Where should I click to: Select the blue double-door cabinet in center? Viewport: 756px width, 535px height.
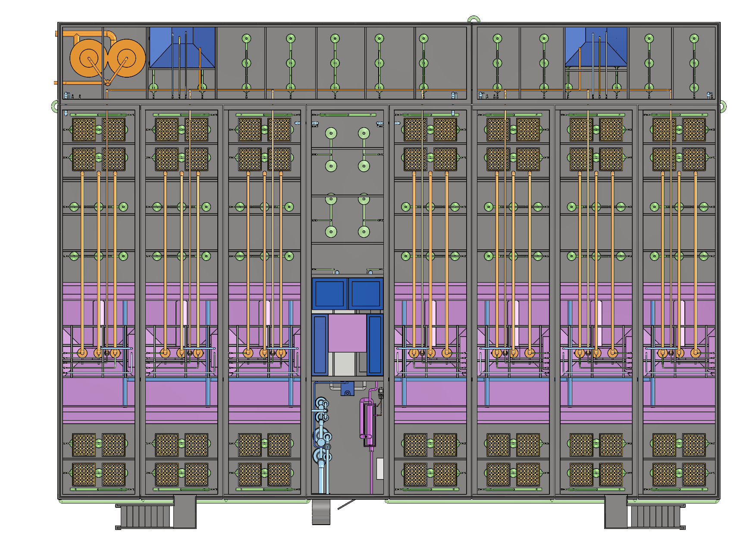(348, 294)
